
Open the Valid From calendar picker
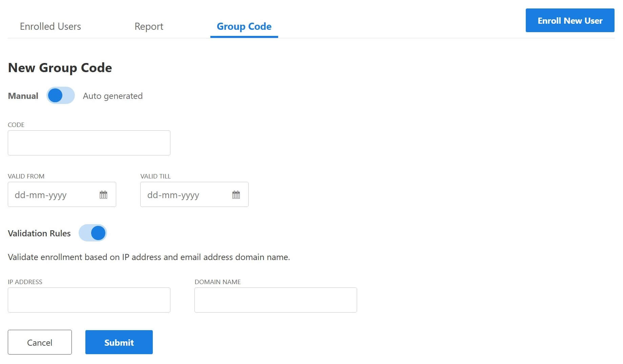click(104, 194)
